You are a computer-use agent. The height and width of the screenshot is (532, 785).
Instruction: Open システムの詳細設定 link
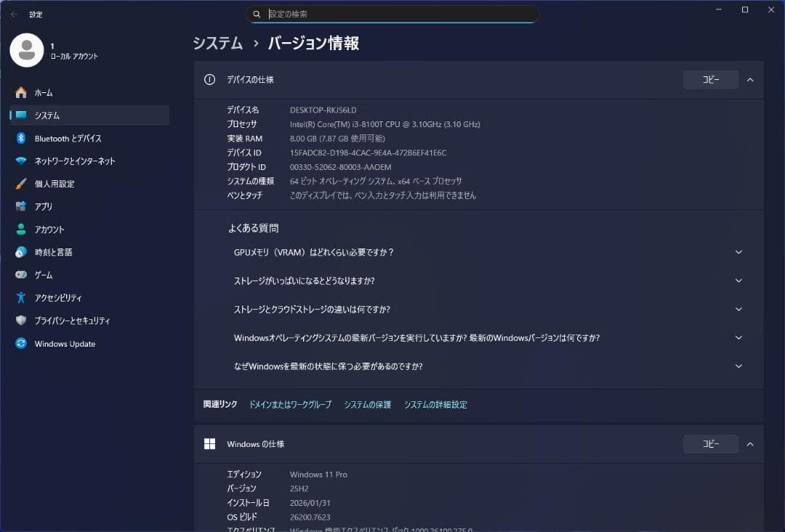[435, 405]
